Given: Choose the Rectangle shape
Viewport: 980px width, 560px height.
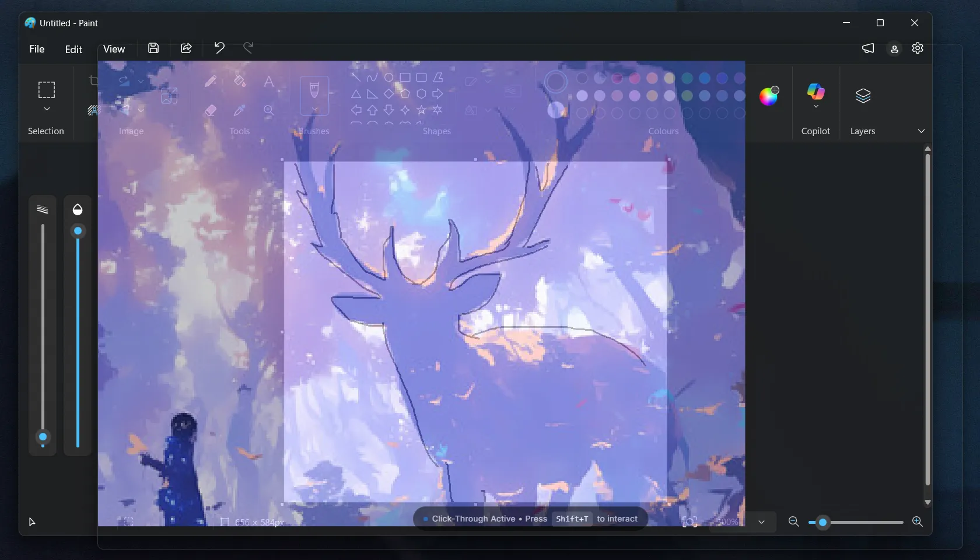Looking at the screenshot, I should [x=405, y=77].
